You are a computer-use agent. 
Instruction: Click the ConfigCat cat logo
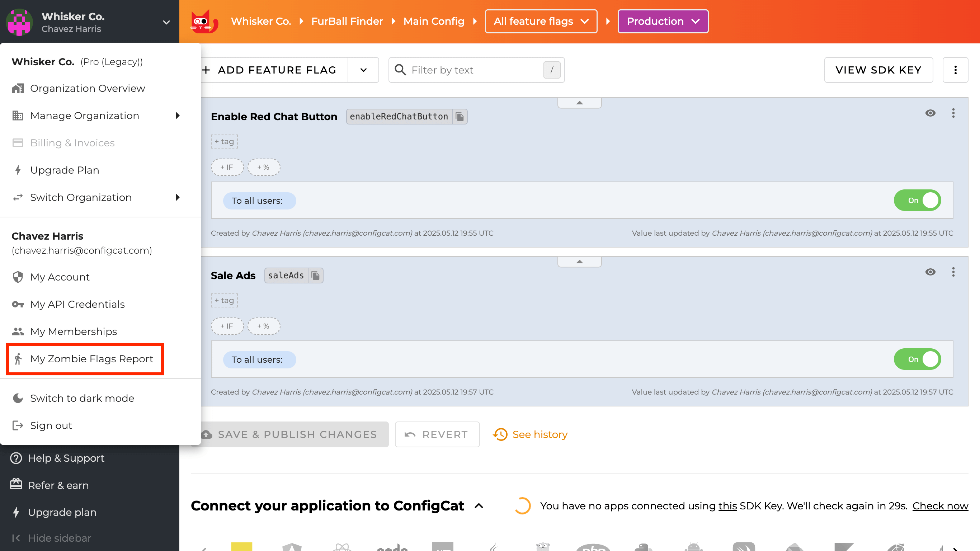(x=204, y=22)
